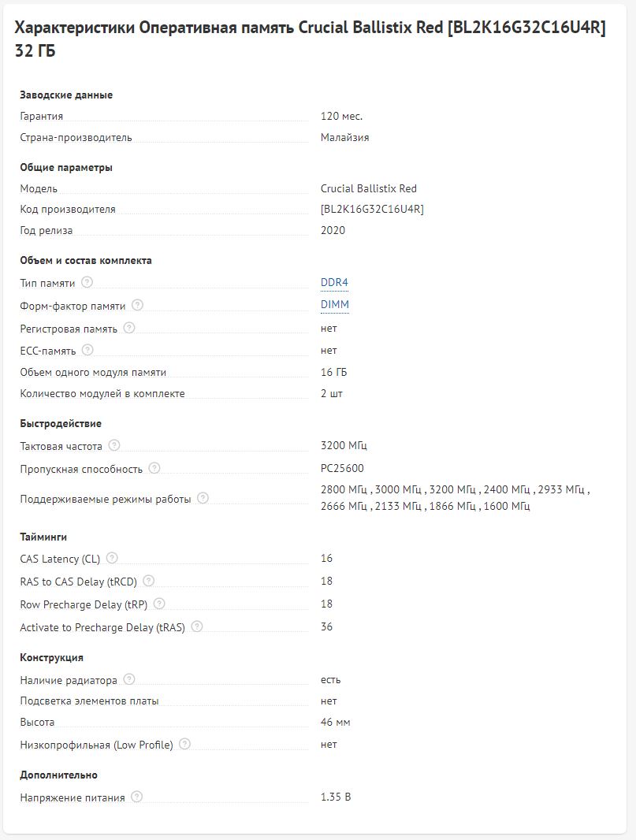Click the question icon next to ECC-память

(87, 350)
